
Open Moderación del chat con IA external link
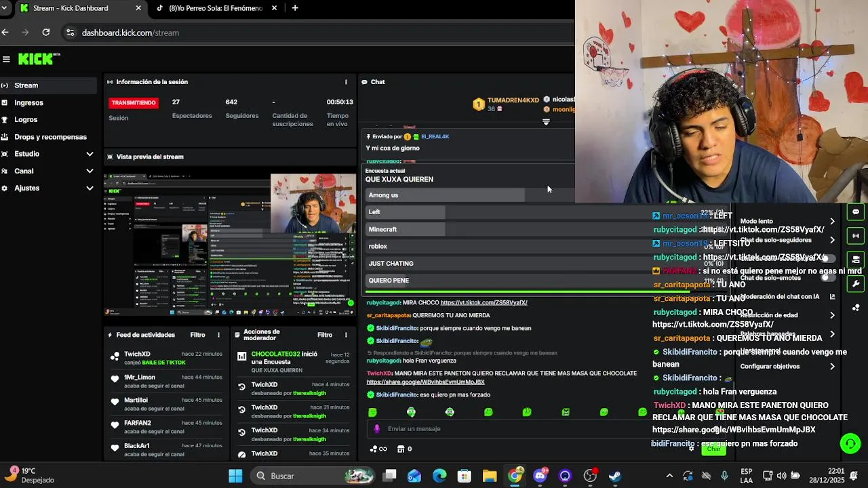click(x=832, y=296)
